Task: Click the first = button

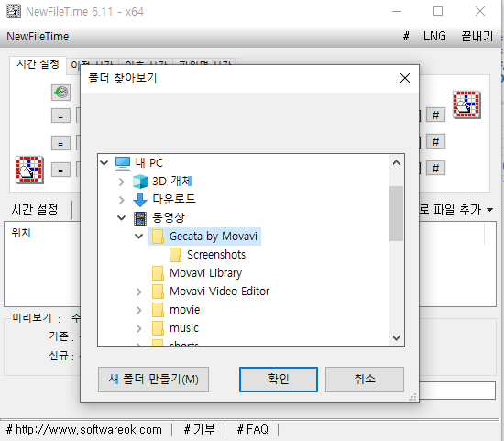Action: coord(60,116)
